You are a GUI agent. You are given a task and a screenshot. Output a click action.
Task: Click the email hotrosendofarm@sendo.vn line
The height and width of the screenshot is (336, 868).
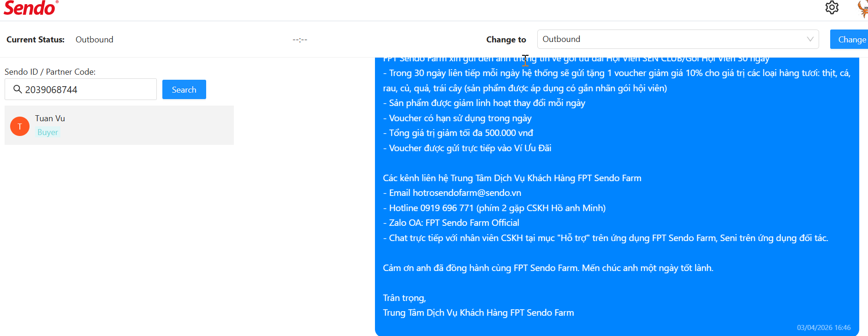coord(452,193)
